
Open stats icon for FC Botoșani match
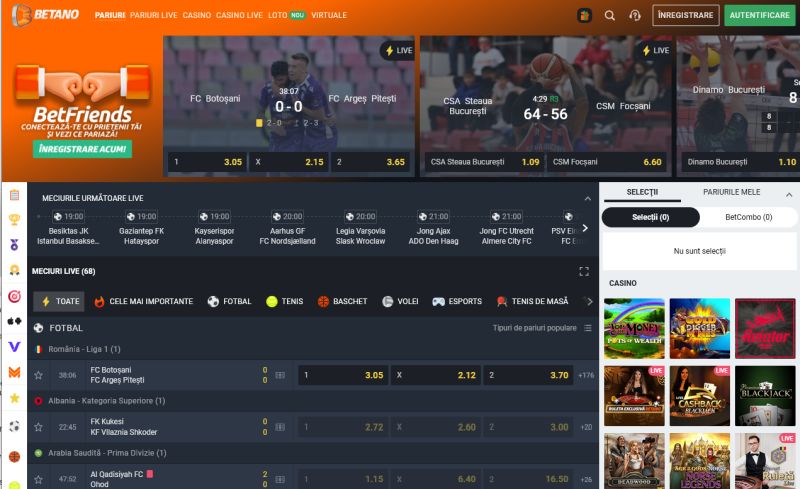pos(280,375)
